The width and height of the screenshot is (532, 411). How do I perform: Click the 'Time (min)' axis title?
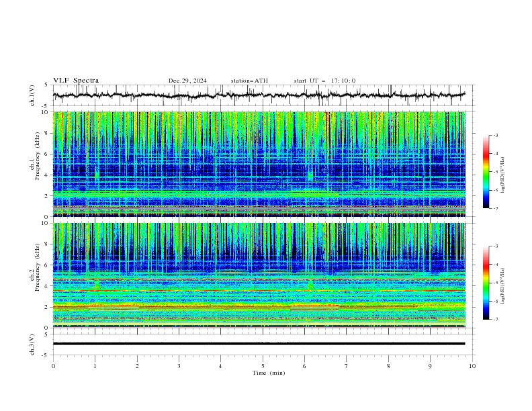[x=269, y=373]
